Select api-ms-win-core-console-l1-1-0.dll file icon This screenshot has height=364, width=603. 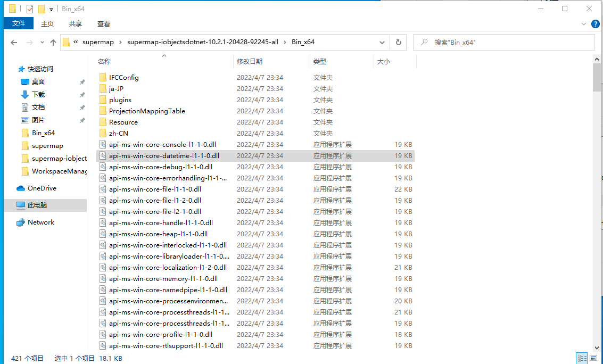(102, 144)
